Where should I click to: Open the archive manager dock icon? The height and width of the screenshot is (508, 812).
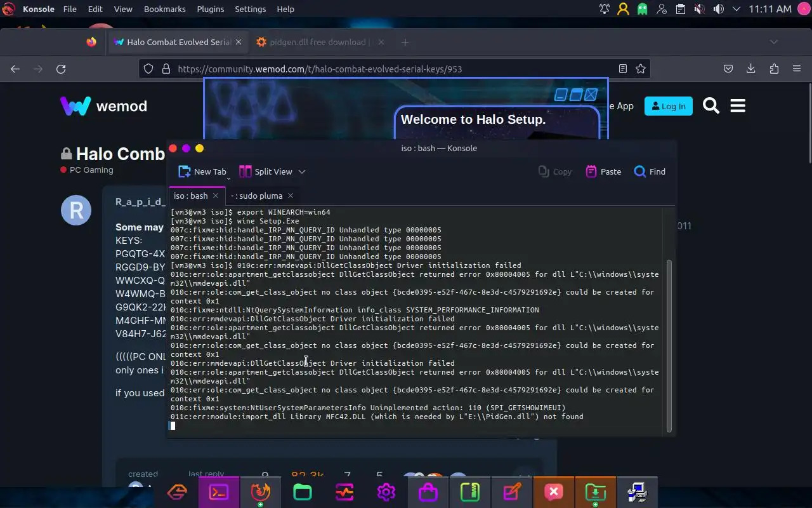click(x=470, y=492)
